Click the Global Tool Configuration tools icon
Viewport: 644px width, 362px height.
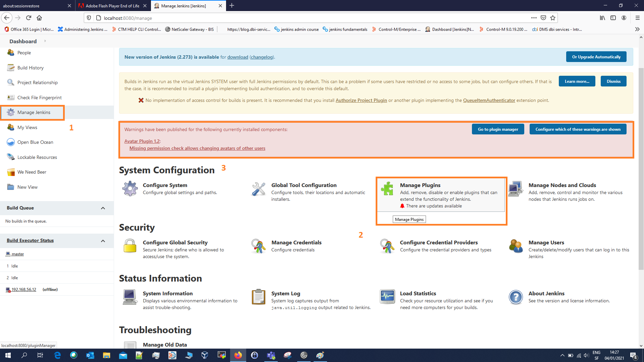pyautogui.click(x=259, y=189)
